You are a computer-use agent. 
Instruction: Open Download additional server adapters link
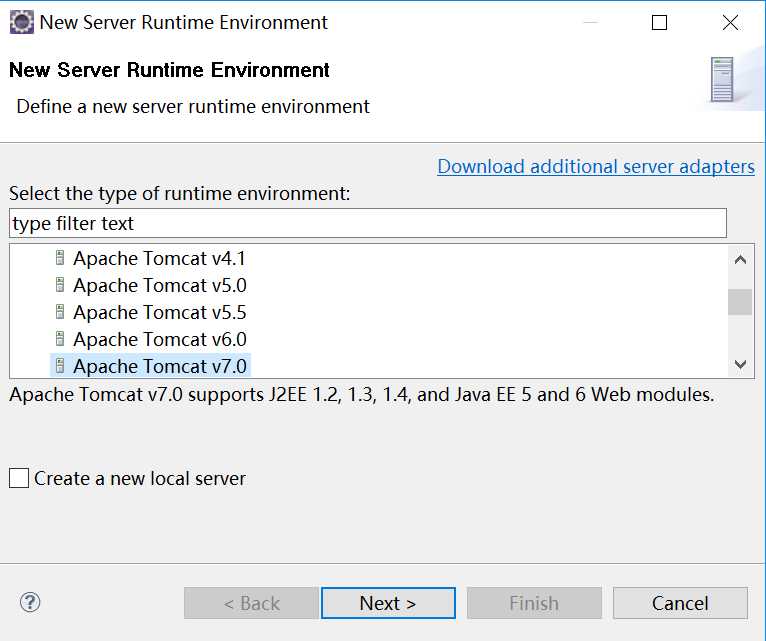pos(596,167)
